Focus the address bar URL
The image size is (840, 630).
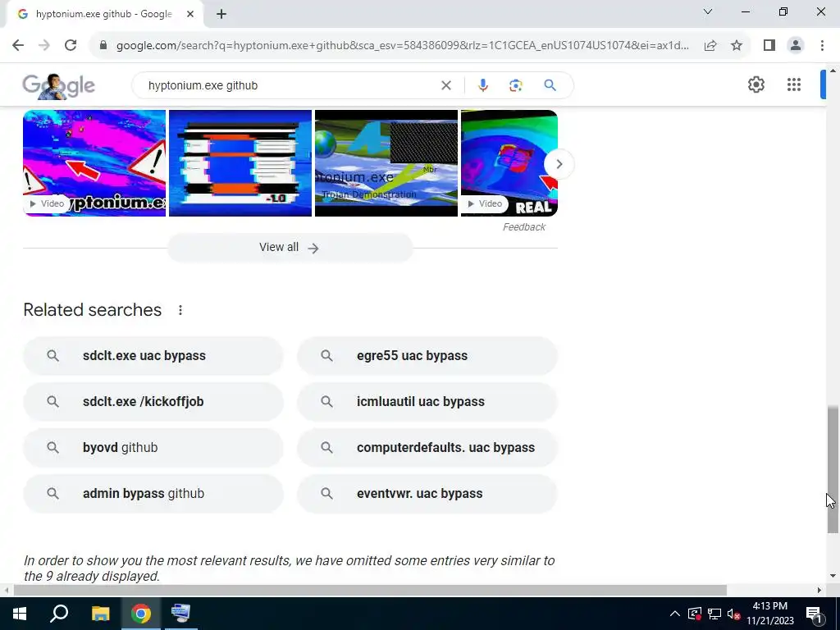click(x=403, y=46)
